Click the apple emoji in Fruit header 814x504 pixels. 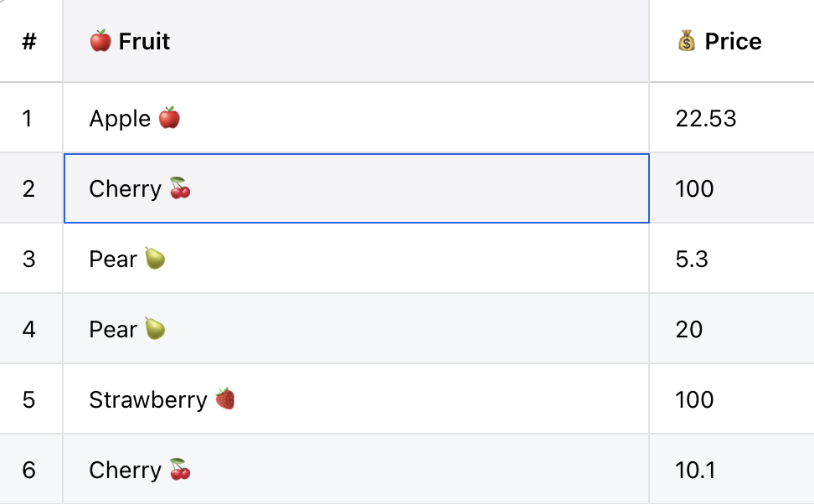pyautogui.click(x=100, y=41)
